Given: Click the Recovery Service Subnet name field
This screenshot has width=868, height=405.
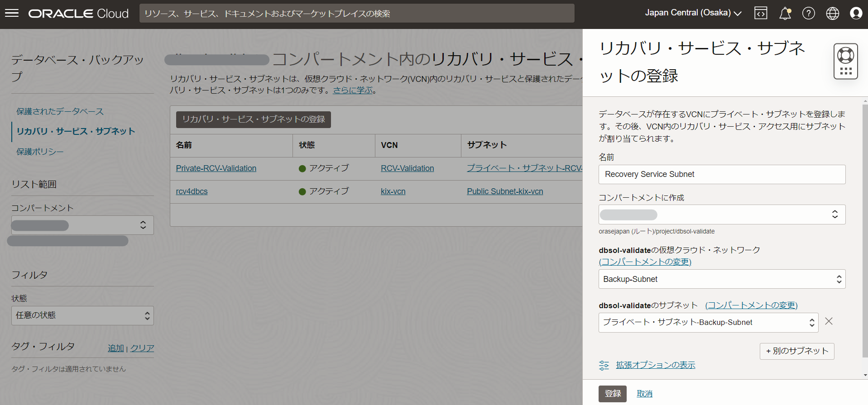Looking at the screenshot, I should [x=721, y=175].
